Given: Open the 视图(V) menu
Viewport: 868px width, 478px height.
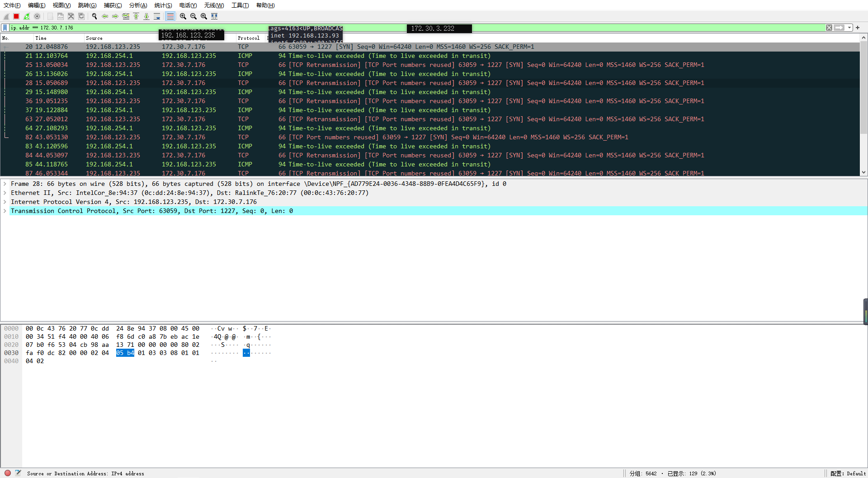Looking at the screenshot, I should point(61,5).
